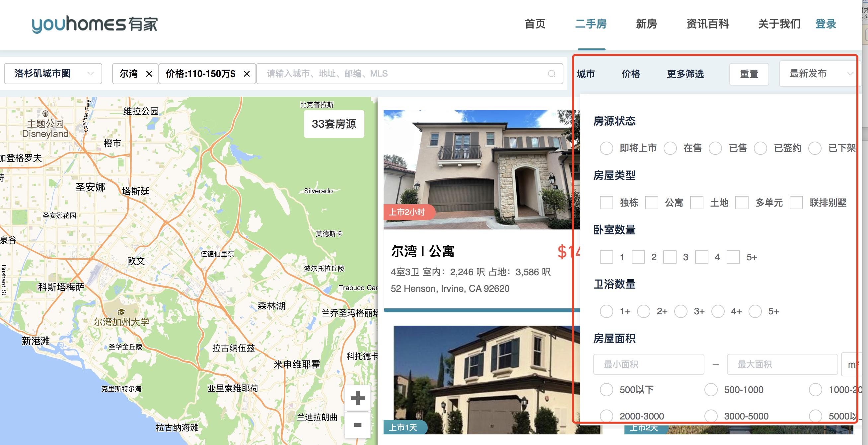Switch to the 新房 section
The width and height of the screenshot is (868, 445).
(646, 24)
